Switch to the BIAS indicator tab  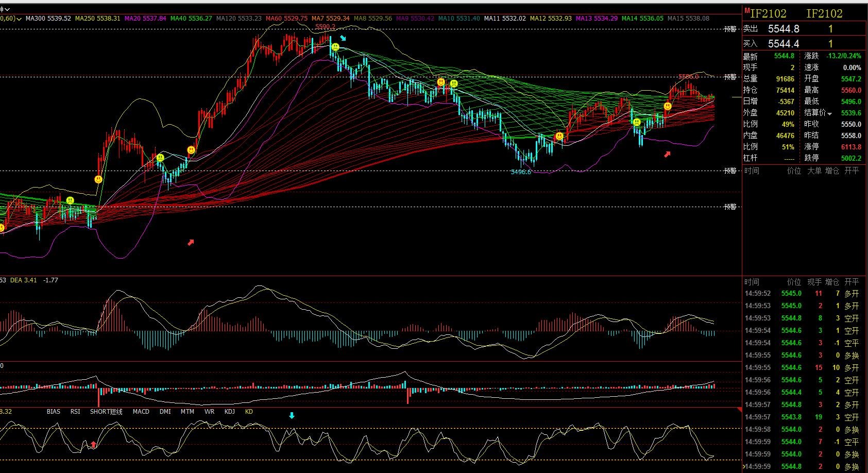pos(54,412)
